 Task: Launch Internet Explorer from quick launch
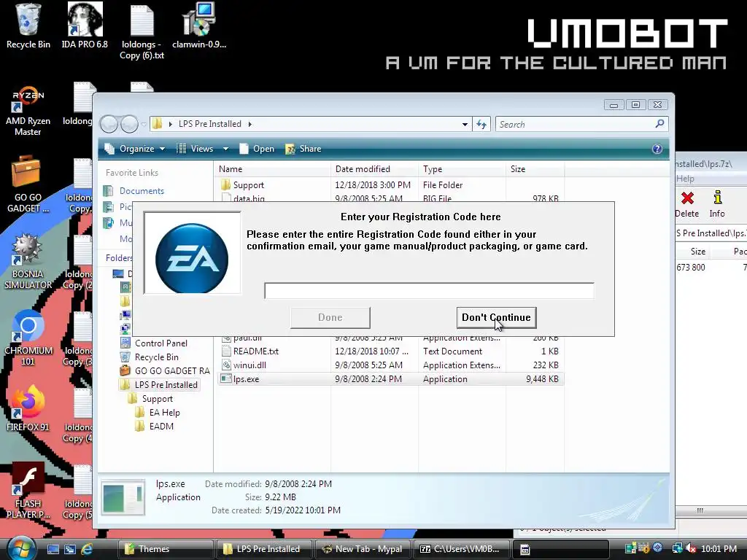pos(87,549)
